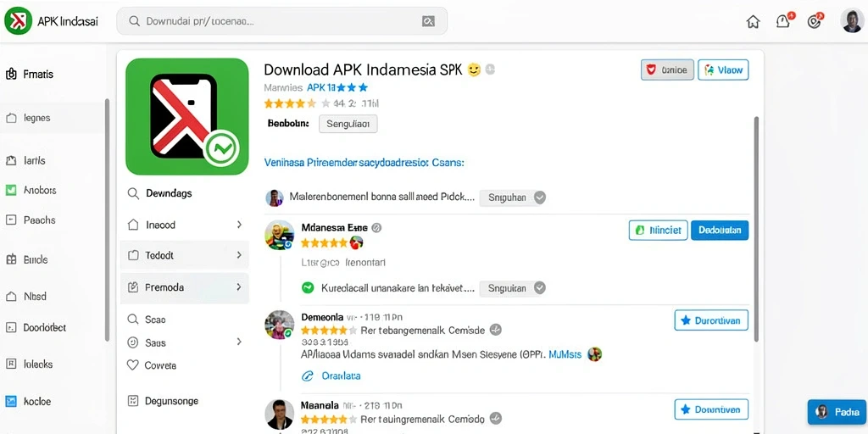Screen dimensions: 868x434
Task: Click the Nbsd sidebar icon
Action: [11, 296]
